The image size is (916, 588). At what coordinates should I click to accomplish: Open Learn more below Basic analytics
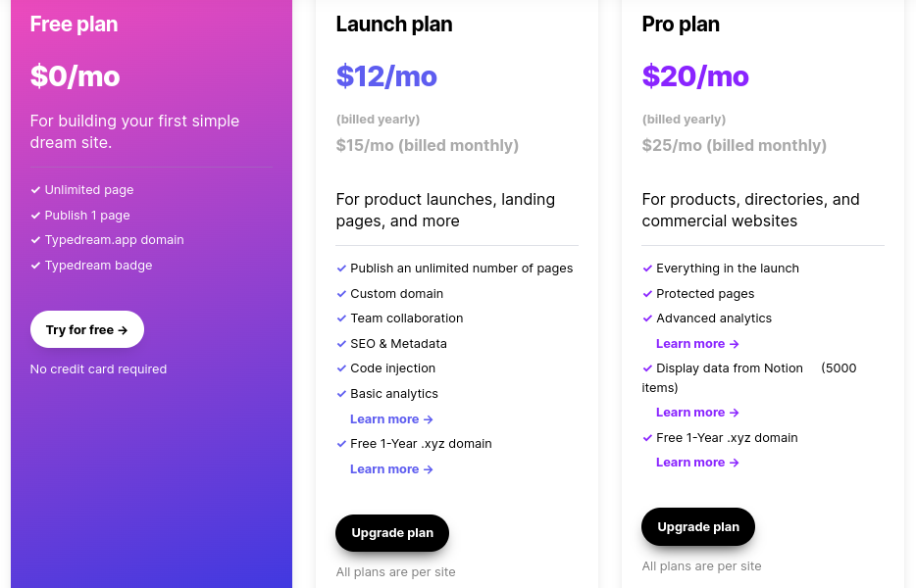pos(391,419)
